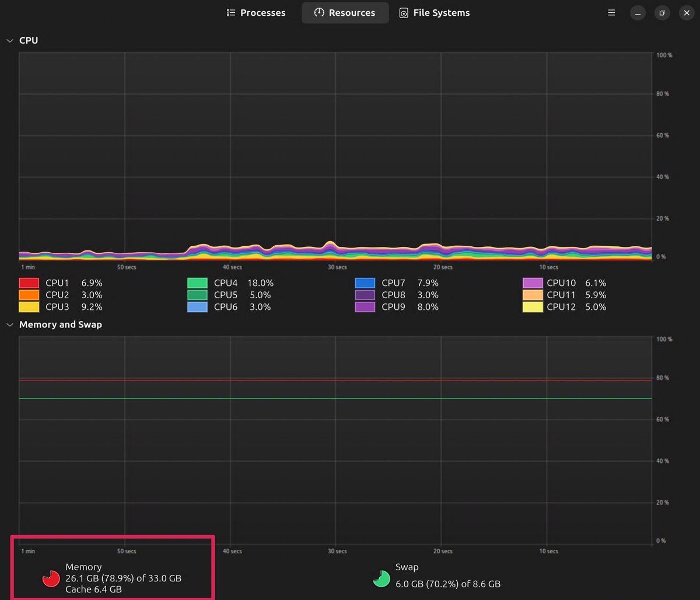This screenshot has height=600, width=700.
Task: Click the CPU11 5.9% usage value
Action: click(x=596, y=295)
